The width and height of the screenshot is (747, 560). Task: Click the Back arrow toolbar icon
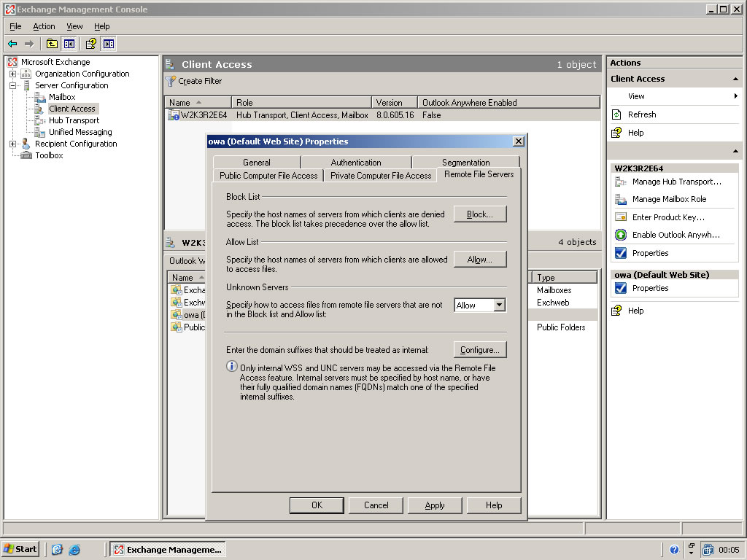(x=12, y=44)
